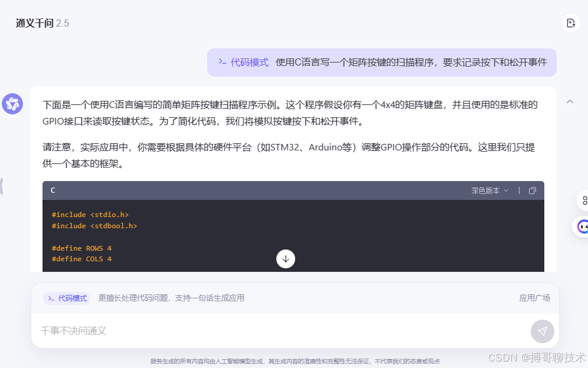Click the scroll-to-bottom arrow button
Viewport: 588px width, 368px height.
286,259
